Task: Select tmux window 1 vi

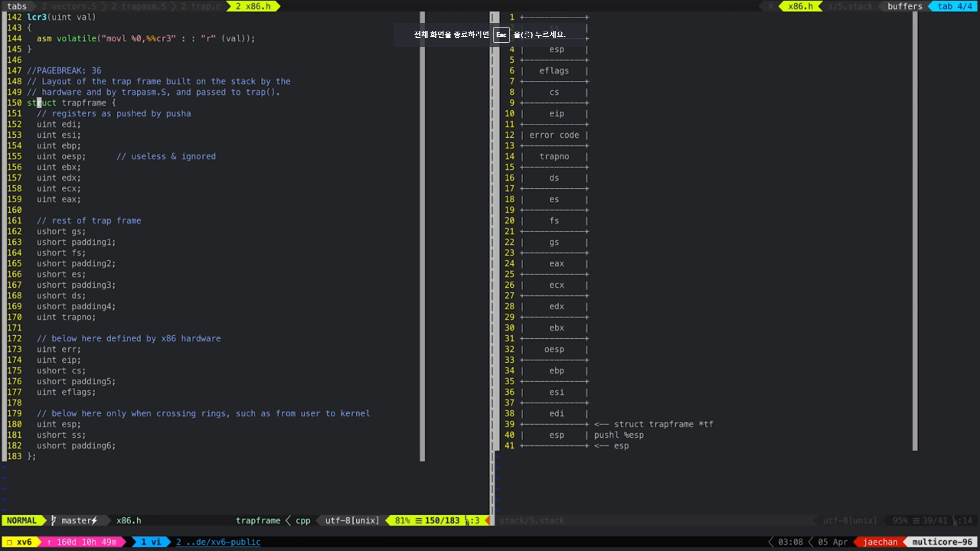Action: [x=151, y=542]
